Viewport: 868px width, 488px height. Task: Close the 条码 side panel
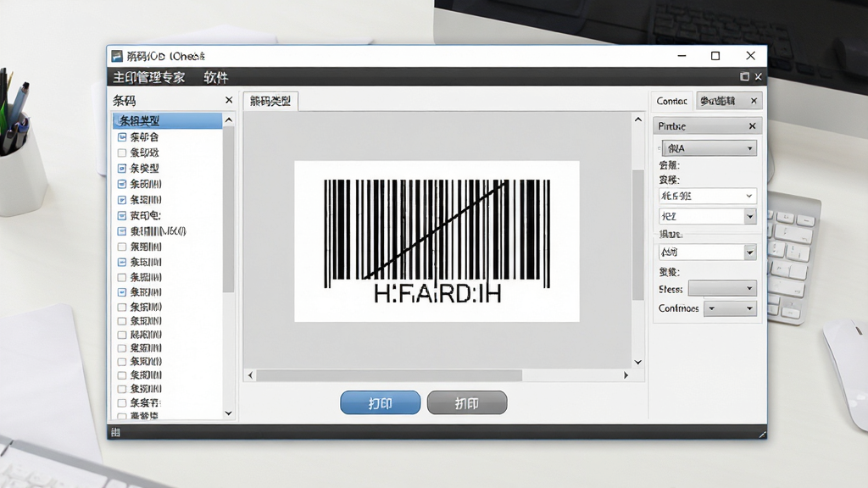click(229, 100)
